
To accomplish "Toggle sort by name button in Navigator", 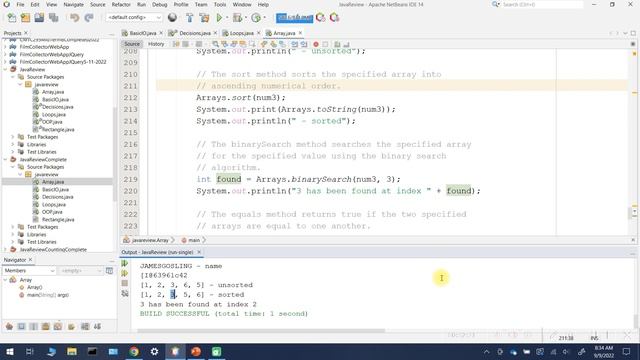I will coord(85,326).
